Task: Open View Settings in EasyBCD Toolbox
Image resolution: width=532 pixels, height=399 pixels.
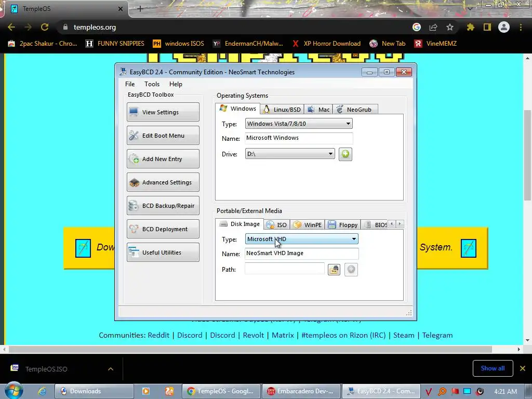Action: click(x=163, y=112)
